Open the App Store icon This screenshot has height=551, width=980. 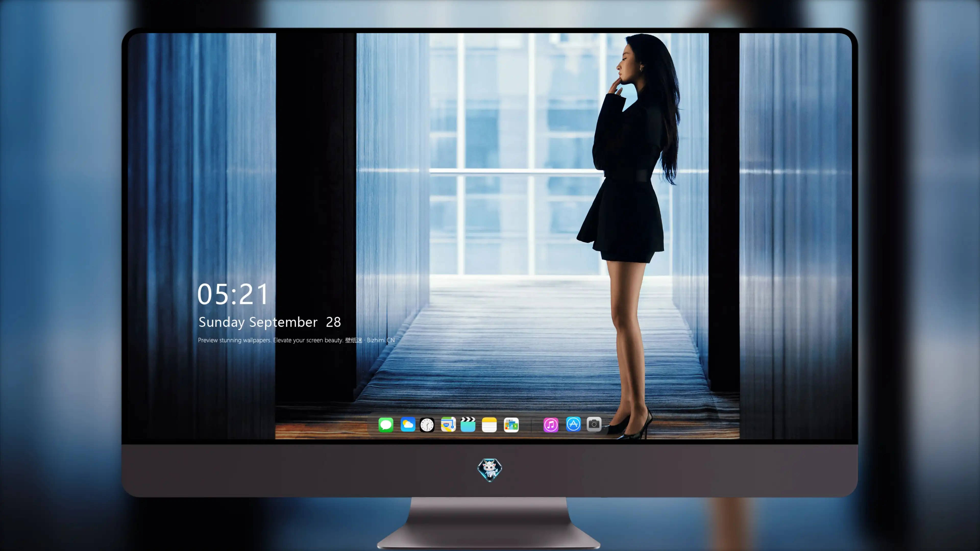573,424
